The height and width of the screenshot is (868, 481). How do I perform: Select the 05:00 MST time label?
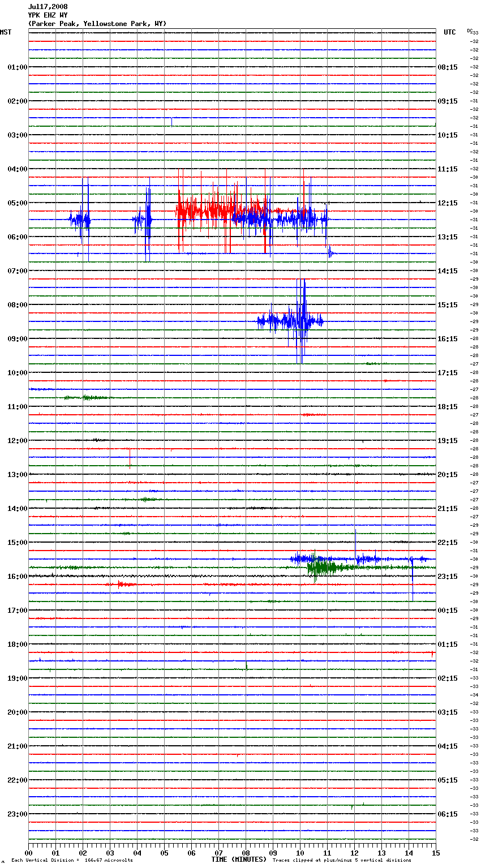click(17, 203)
